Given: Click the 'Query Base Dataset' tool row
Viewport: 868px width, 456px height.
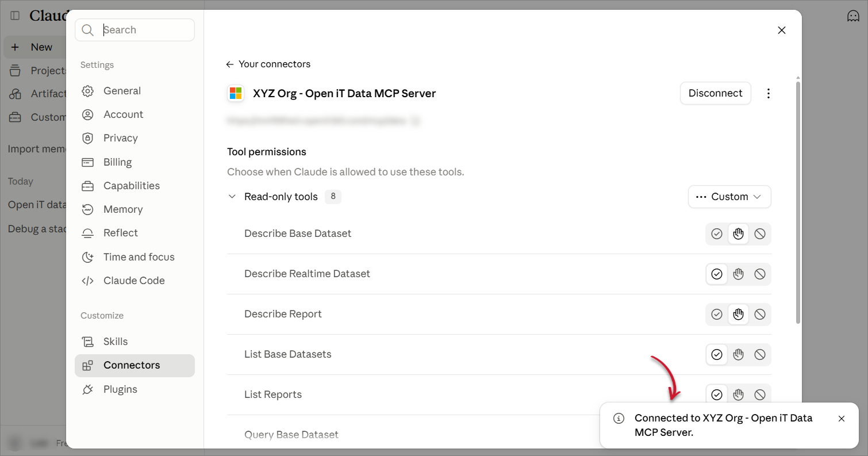Looking at the screenshot, I should (413, 435).
